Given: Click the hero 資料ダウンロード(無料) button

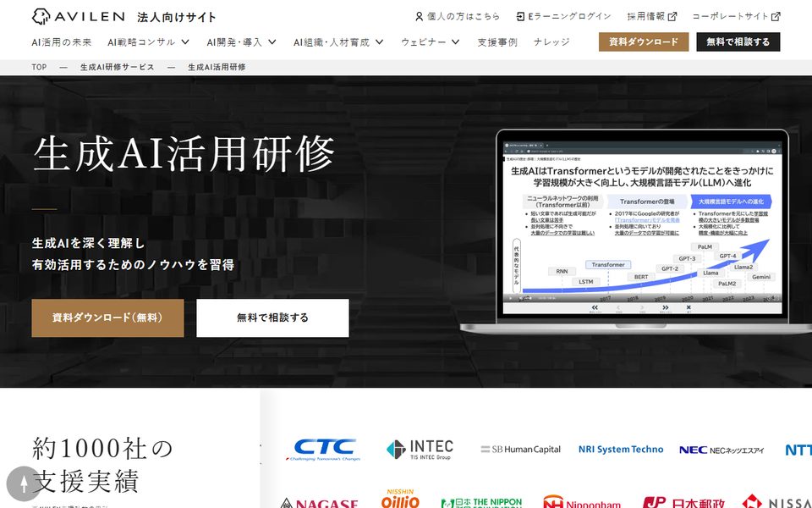Looking at the screenshot, I should click(x=107, y=317).
